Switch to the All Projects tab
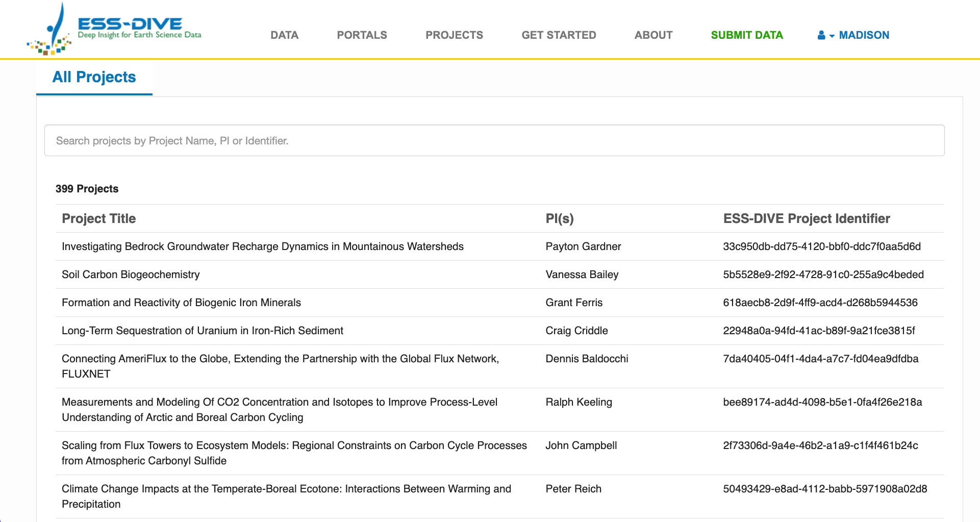Viewport: 980px width, 522px height. click(x=94, y=77)
